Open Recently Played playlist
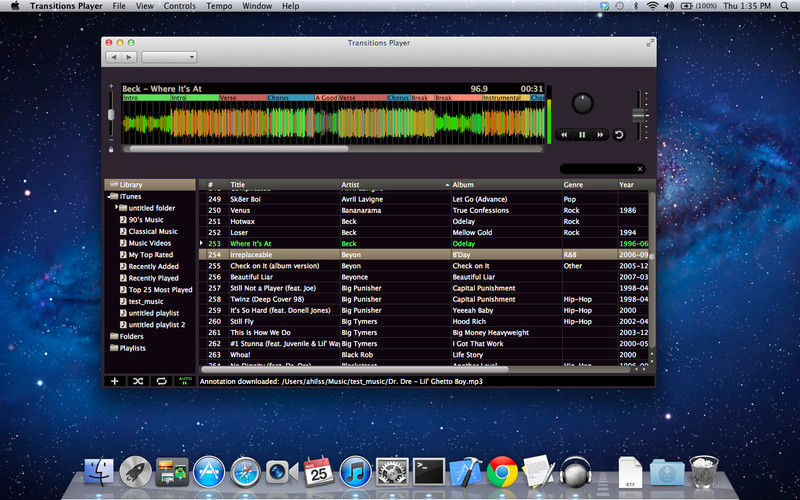Image resolution: width=800 pixels, height=500 pixels. 153,279
